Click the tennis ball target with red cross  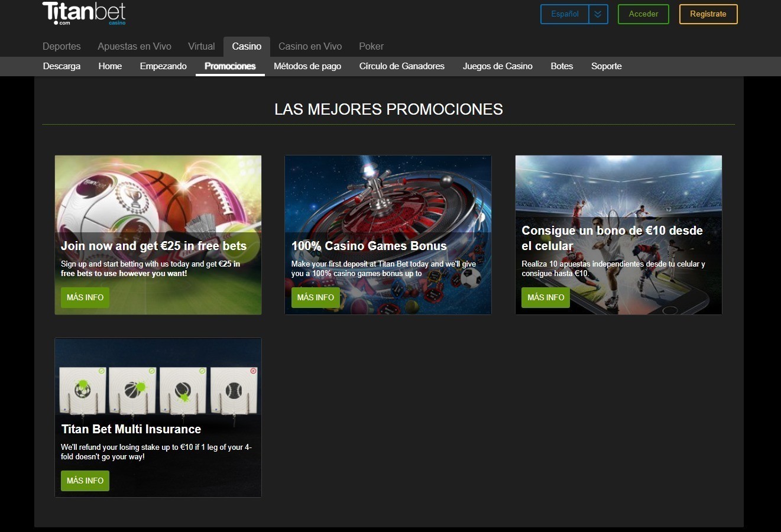(234, 391)
